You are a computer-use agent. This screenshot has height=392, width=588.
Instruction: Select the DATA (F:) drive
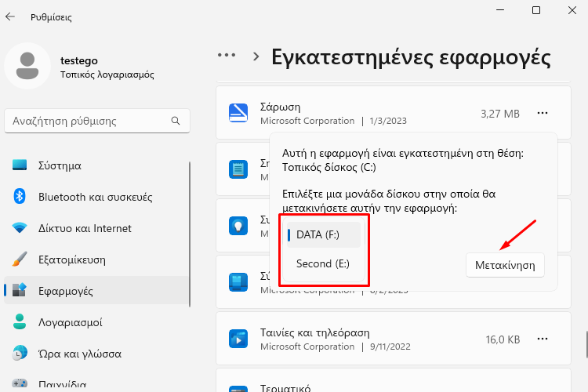point(324,235)
